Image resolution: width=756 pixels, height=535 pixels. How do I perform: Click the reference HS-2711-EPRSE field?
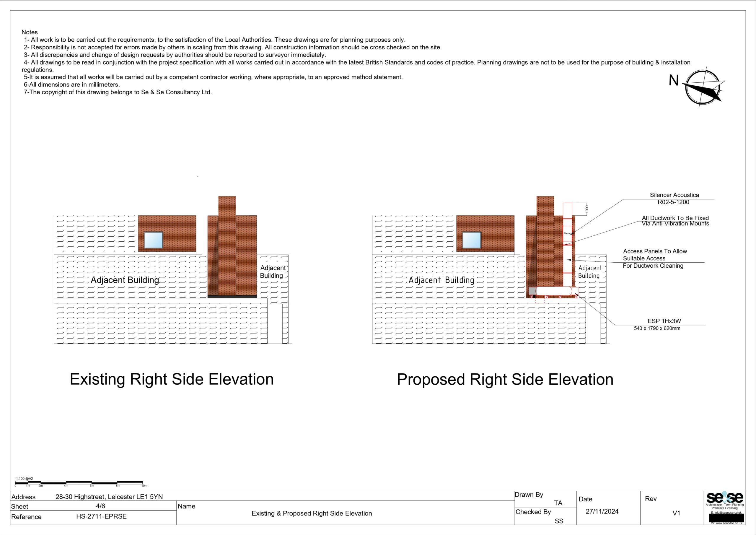click(x=101, y=517)
